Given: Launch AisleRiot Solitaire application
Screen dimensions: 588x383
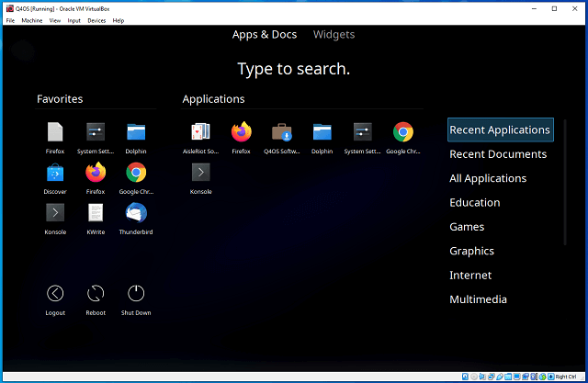Looking at the screenshot, I should 200,132.
